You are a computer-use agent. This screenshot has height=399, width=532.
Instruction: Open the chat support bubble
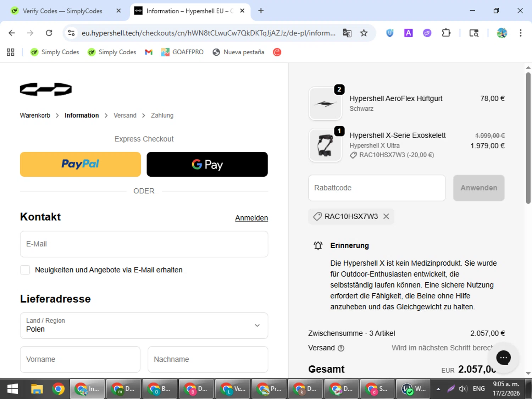(x=503, y=358)
